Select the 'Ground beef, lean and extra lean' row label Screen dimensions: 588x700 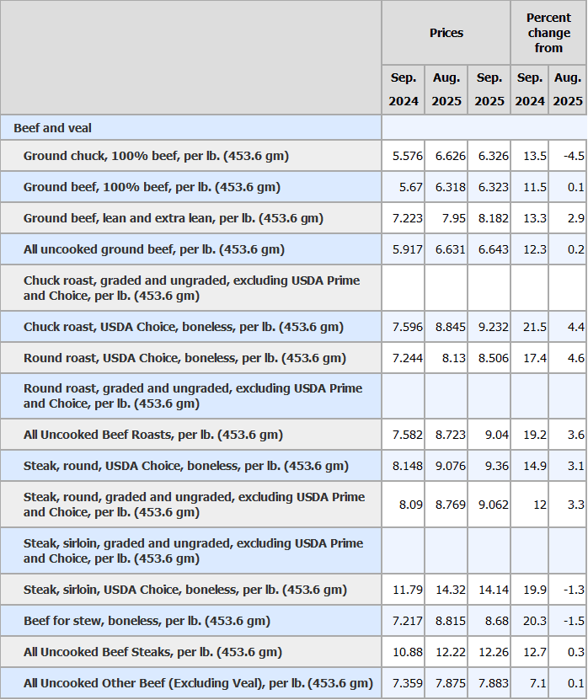pos(174,218)
